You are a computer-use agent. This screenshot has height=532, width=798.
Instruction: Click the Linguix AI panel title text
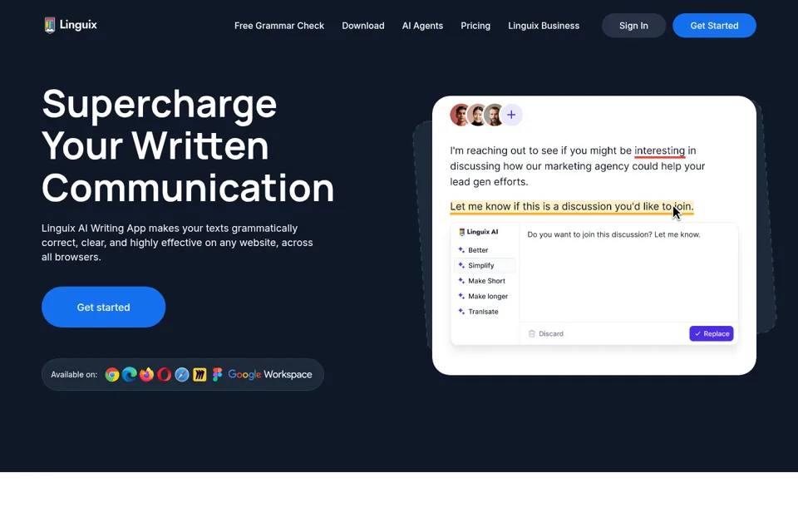[x=482, y=232]
